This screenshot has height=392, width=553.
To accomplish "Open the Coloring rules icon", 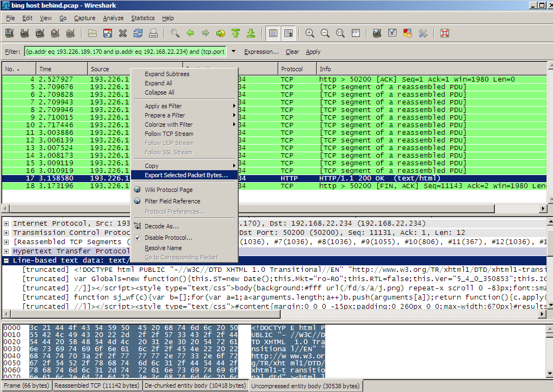I will tap(407, 33).
